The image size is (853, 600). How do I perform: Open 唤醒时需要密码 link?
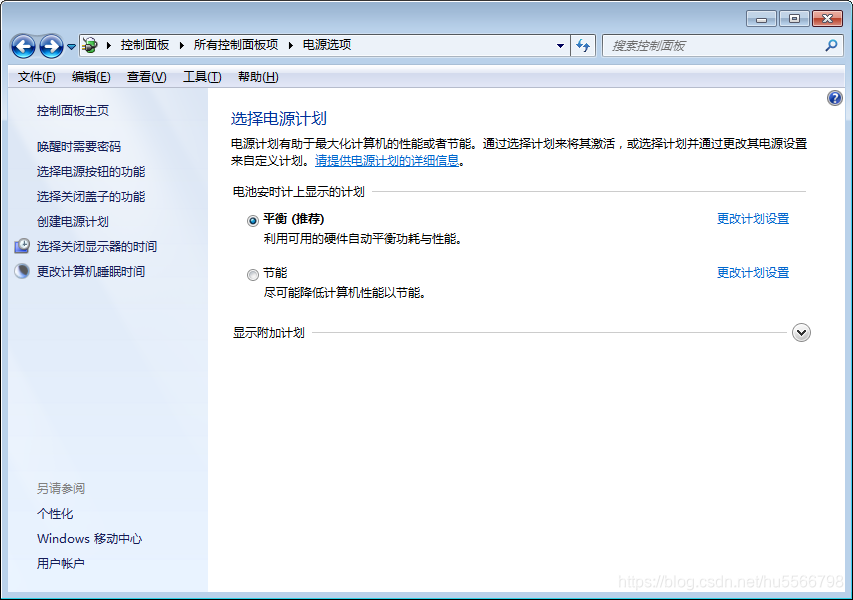tap(79, 147)
